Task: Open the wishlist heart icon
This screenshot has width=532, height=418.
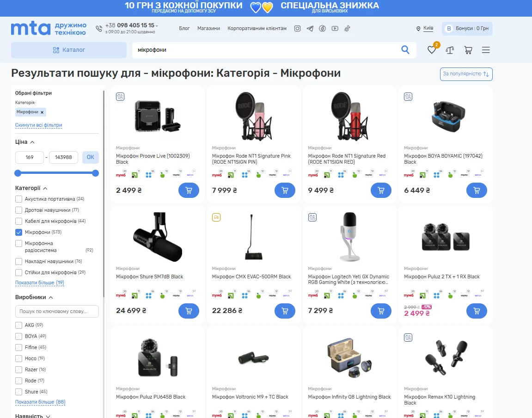Action: [x=432, y=50]
